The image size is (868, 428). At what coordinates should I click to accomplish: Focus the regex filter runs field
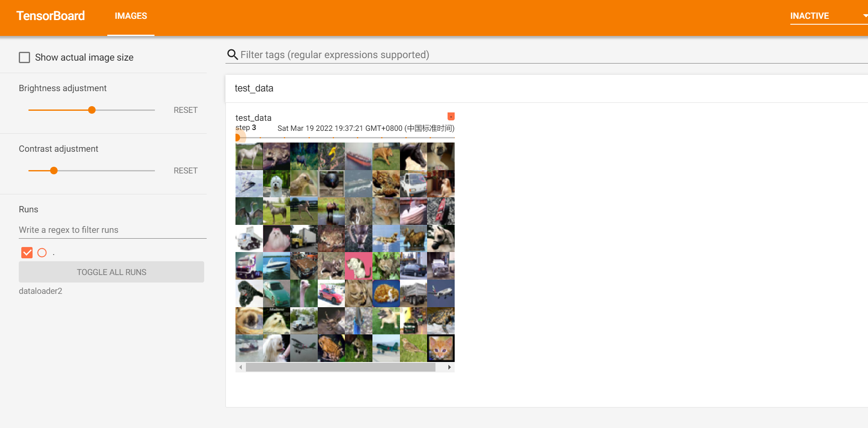(x=113, y=230)
